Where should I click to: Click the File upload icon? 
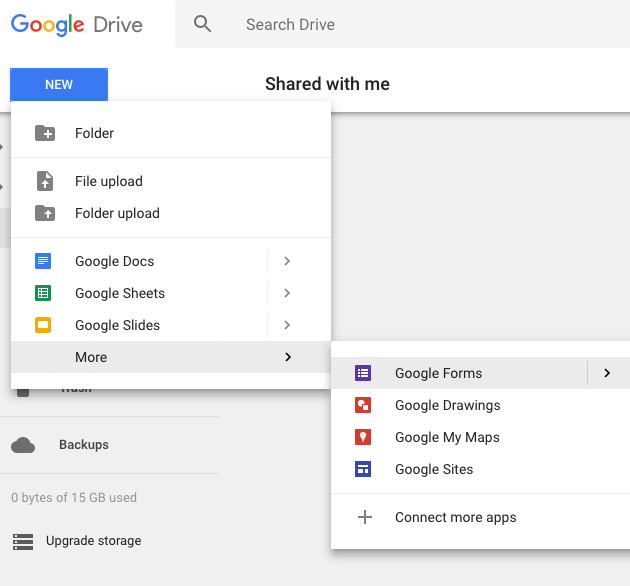(45, 181)
